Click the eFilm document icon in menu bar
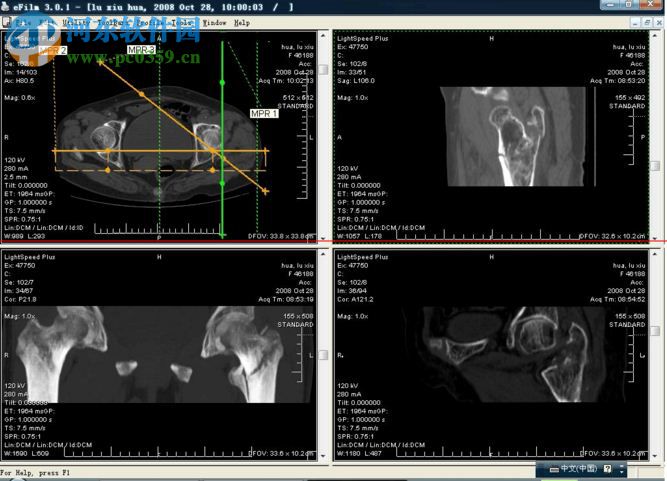Viewport: 667px width, 481px height. click(x=6, y=22)
